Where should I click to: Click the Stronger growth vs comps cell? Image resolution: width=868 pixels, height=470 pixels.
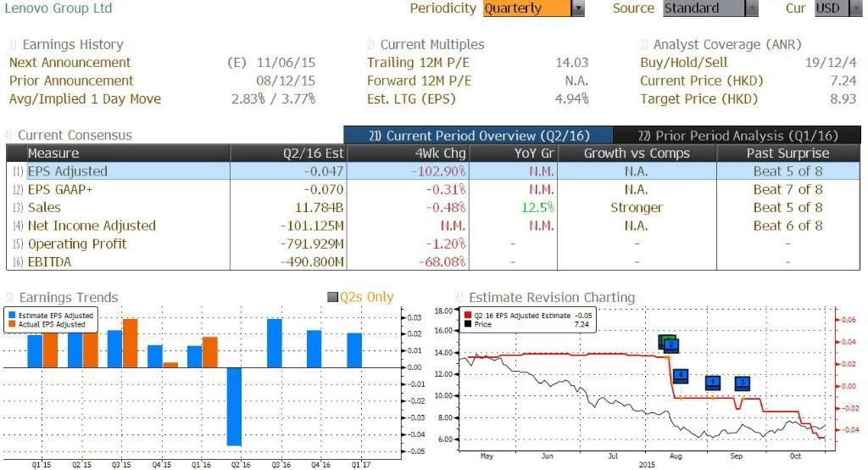[637, 207]
